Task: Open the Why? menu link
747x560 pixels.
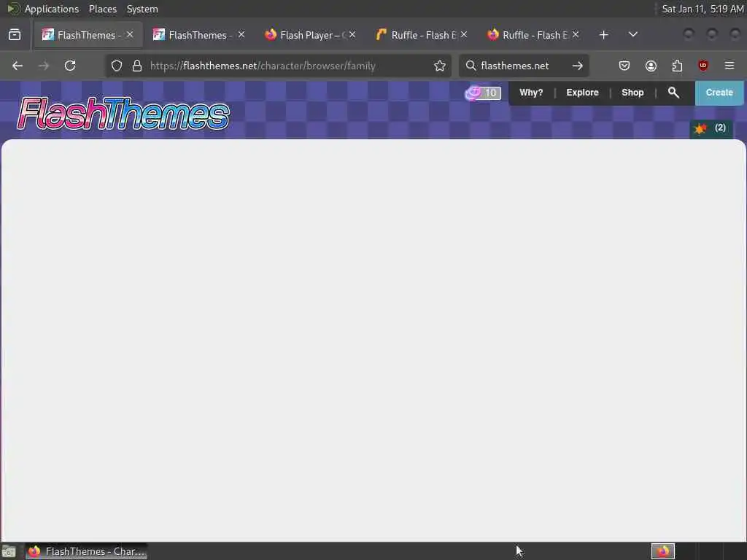Action: (531, 93)
